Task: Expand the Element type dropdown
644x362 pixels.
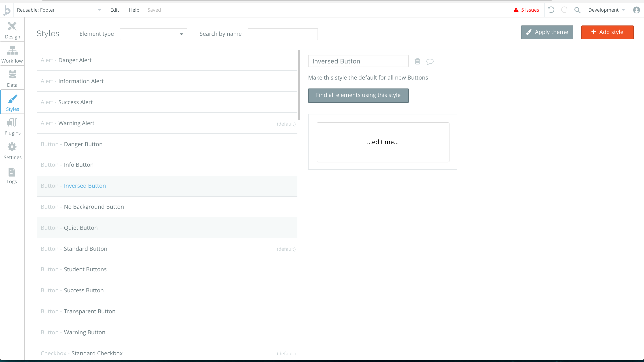Action: pyautogui.click(x=153, y=34)
